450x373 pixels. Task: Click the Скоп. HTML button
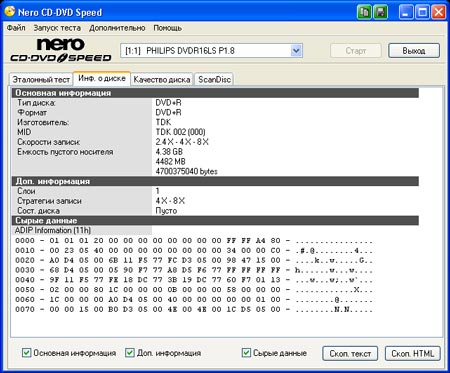(413, 353)
